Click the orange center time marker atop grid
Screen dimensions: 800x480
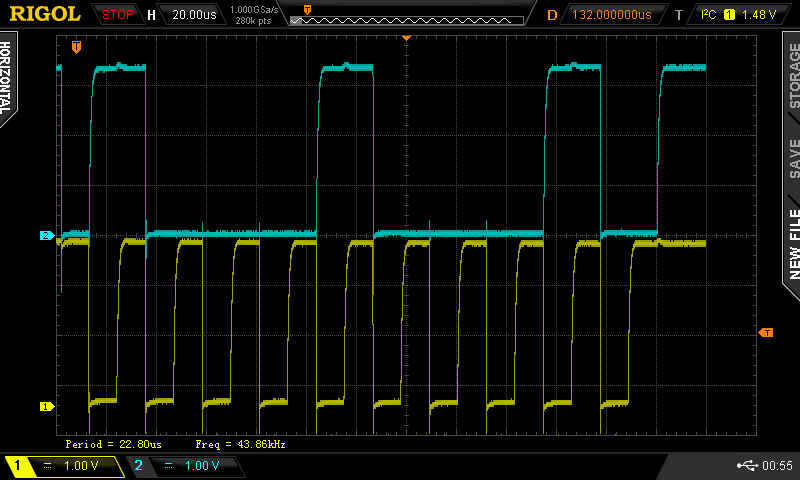click(407, 38)
